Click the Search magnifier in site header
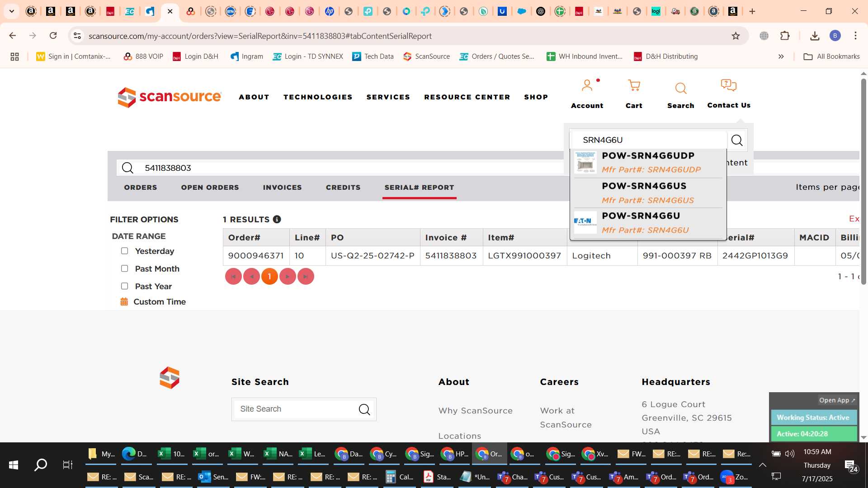Image resolution: width=868 pixels, height=488 pixels. click(x=680, y=88)
